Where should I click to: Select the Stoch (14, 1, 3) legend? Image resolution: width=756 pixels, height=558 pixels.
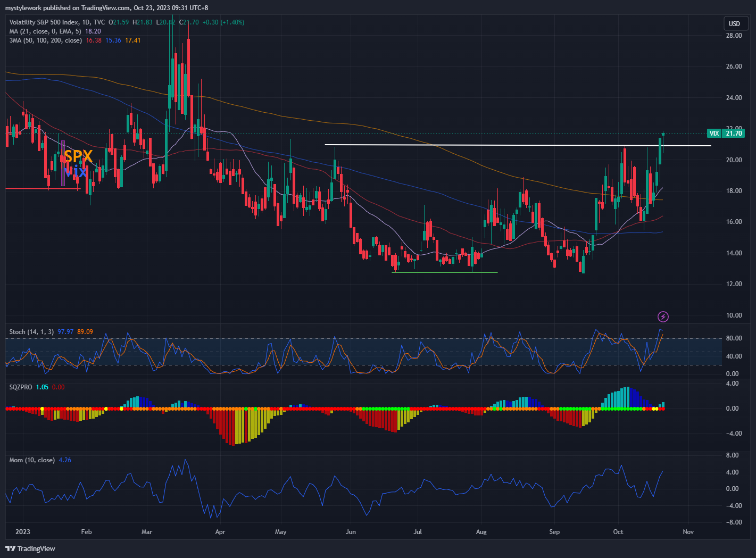pyautogui.click(x=31, y=332)
